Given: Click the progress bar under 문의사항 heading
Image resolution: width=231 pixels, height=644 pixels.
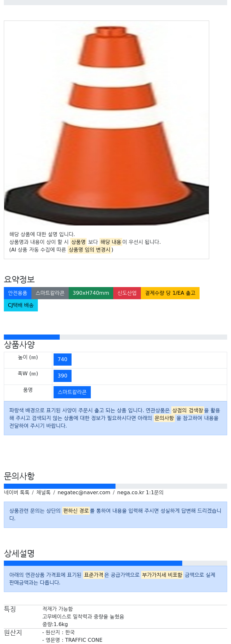Looking at the screenshot, I should 116,486.
